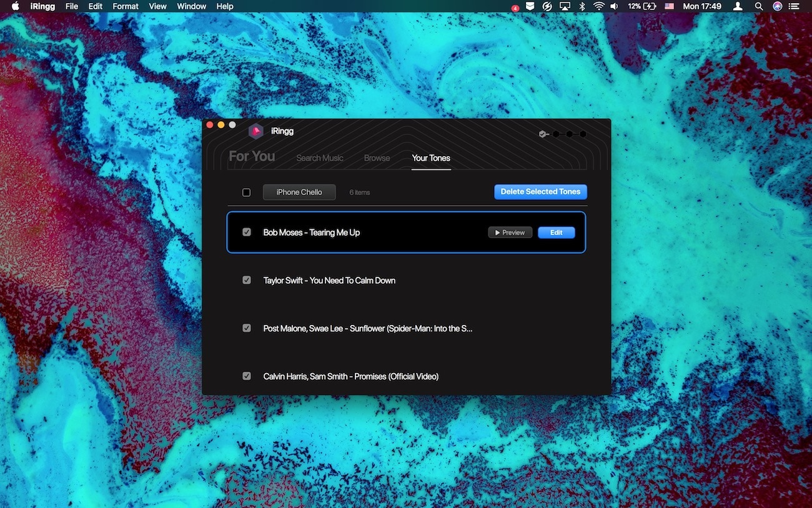
Task: Open the US flag input source menu
Action: point(670,6)
